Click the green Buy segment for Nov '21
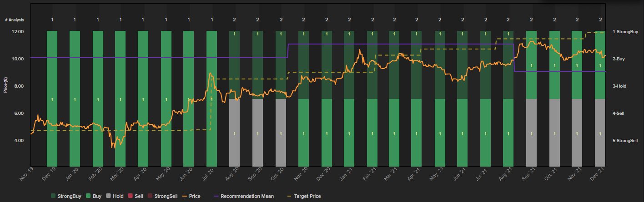Image resolution: width=644 pixels, height=202 pixels. pyautogui.click(x=577, y=65)
